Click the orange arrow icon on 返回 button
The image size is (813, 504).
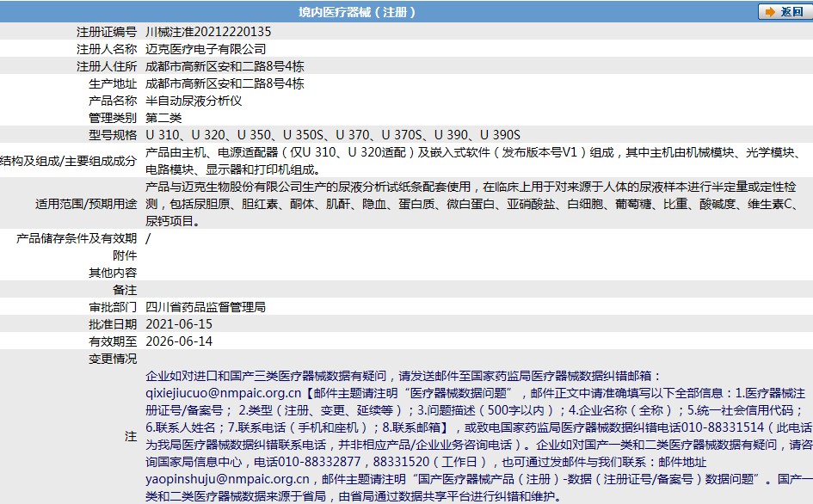771,12
